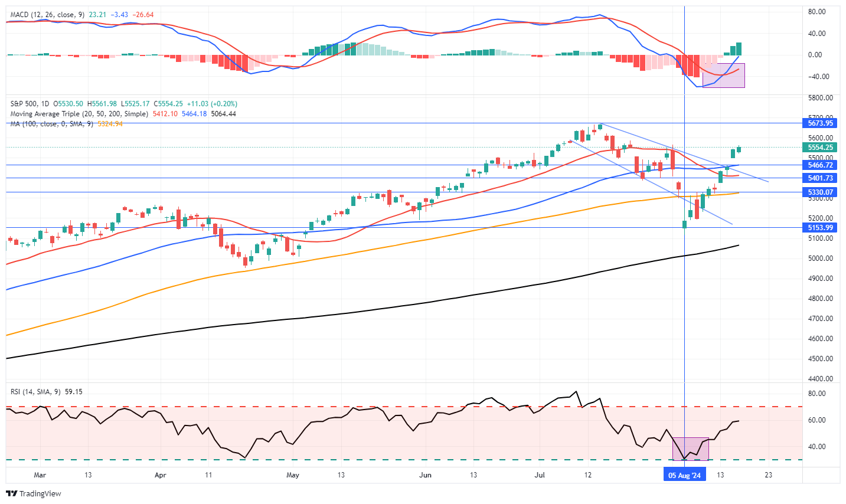Click the +11.03 (+0.20%) change value
The height and width of the screenshot is (504, 846).
212,104
